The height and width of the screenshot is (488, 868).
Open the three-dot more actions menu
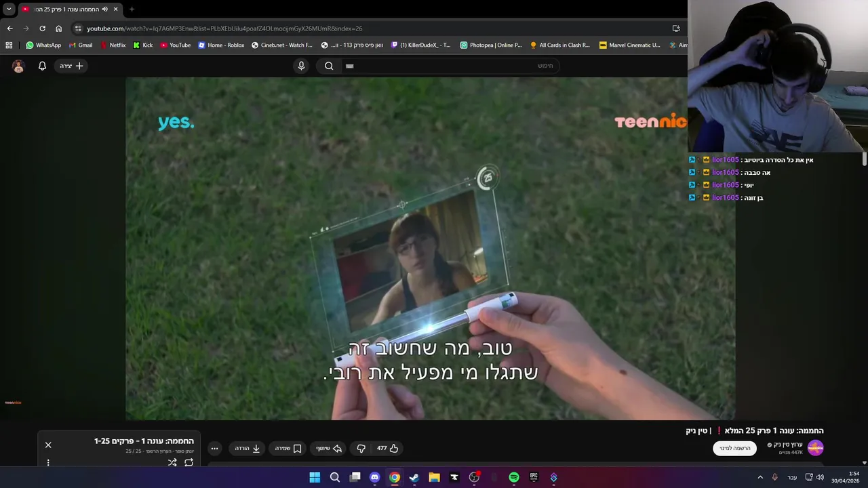(x=214, y=448)
